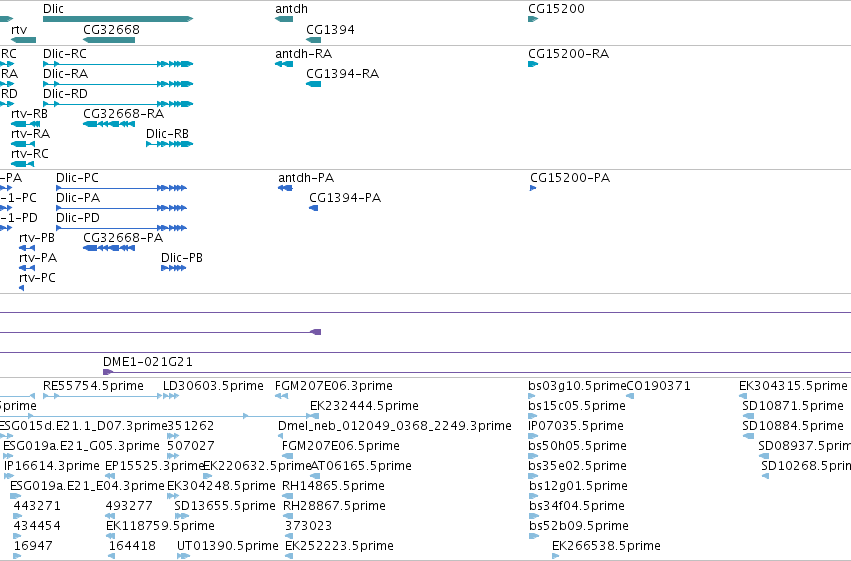Select the EK232444.5prime EST

click(314, 416)
